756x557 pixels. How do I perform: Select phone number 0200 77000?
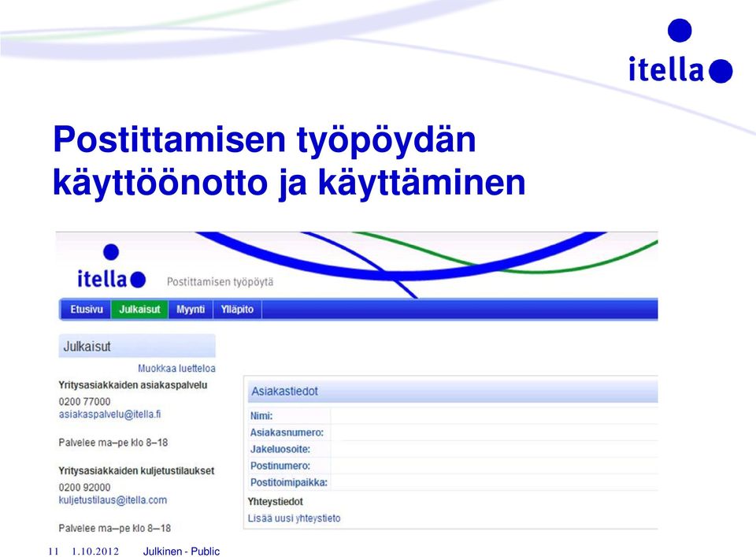click(84, 402)
